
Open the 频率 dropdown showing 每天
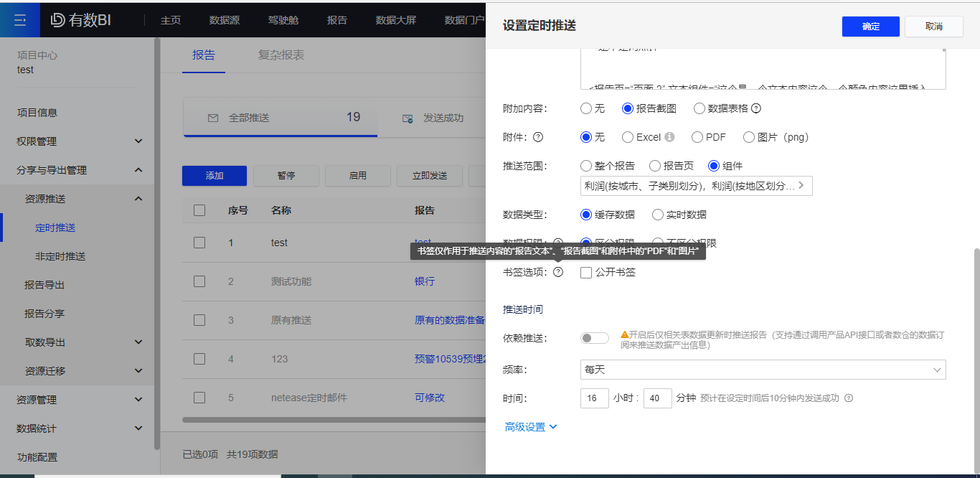[x=763, y=369]
